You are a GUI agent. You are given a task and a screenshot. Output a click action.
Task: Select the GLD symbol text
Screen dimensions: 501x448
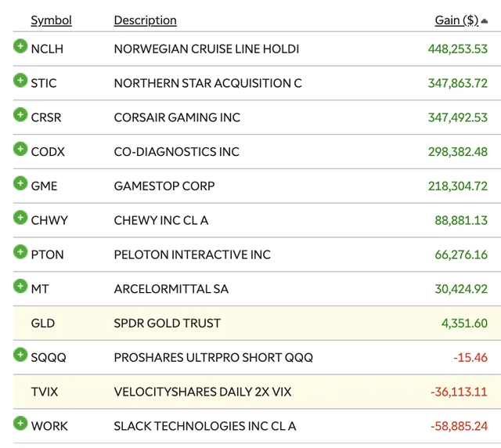(43, 323)
